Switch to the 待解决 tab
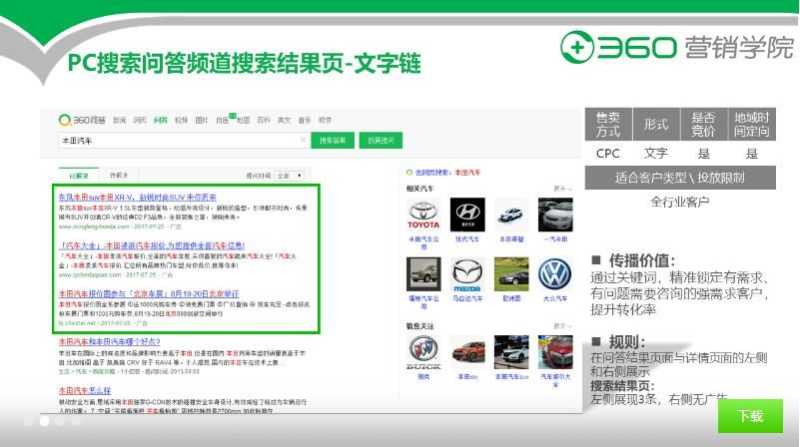The width and height of the screenshot is (800, 447). pos(119,175)
